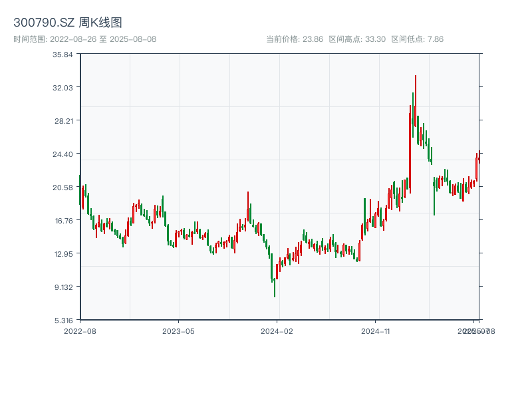Click y-axis value 5.316
The height and width of the screenshot is (399, 532).
(64, 321)
